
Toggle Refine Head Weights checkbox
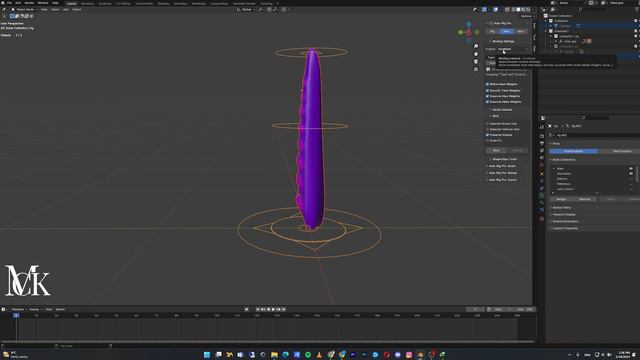pyautogui.click(x=487, y=84)
